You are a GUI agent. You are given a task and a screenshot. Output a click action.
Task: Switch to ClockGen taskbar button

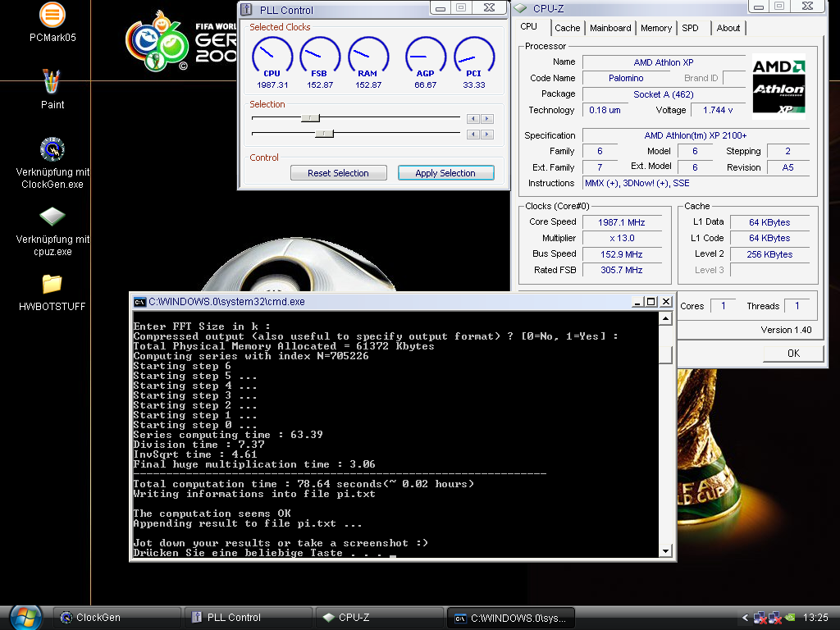coord(118,618)
